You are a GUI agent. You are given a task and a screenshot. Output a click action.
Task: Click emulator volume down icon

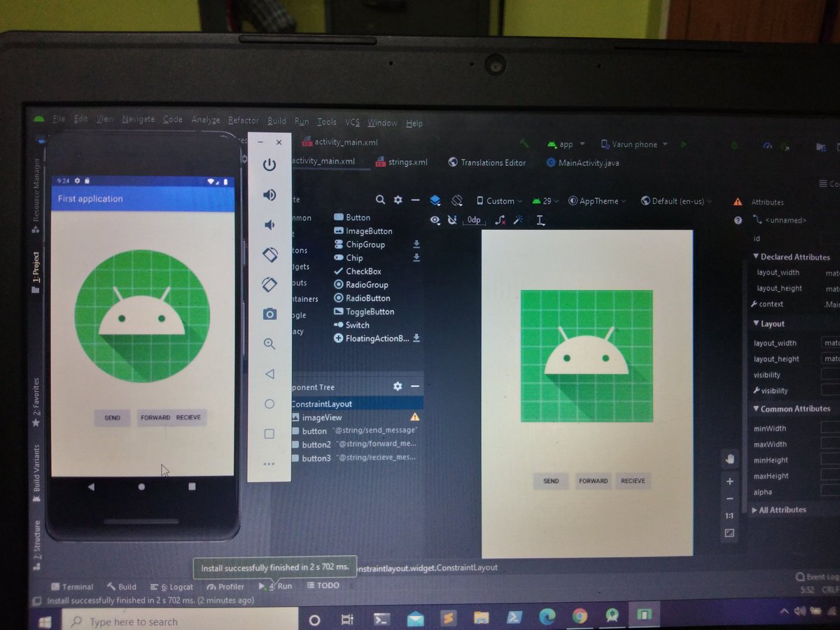click(x=269, y=225)
